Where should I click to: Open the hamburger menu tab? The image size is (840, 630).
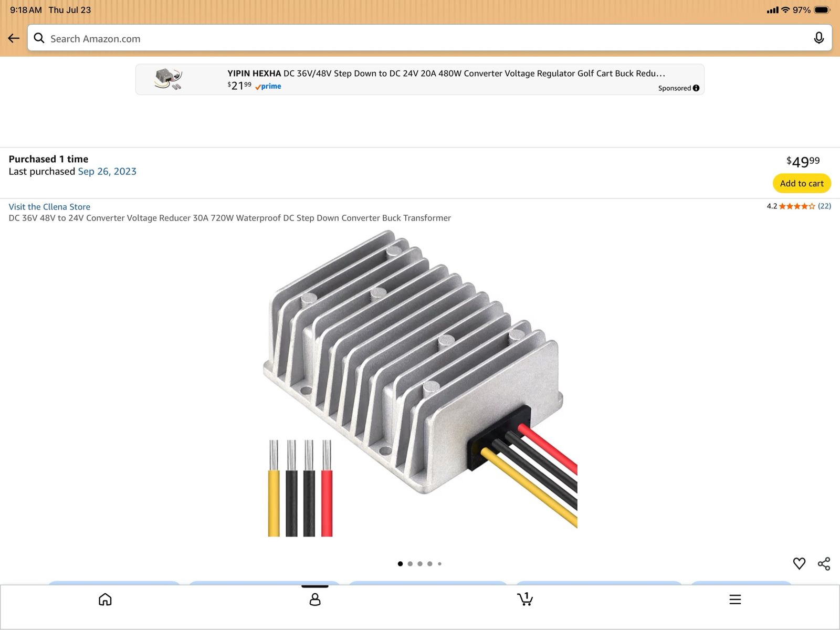(735, 599)
